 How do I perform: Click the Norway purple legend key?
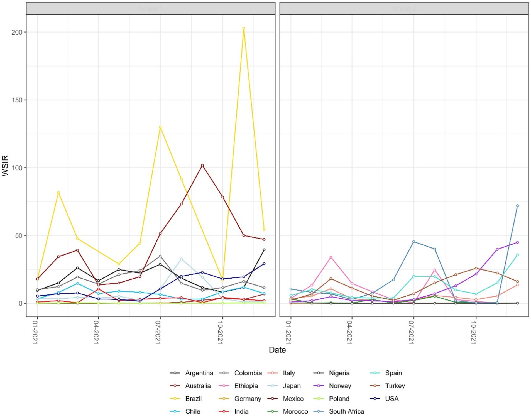tap(318, 386)
